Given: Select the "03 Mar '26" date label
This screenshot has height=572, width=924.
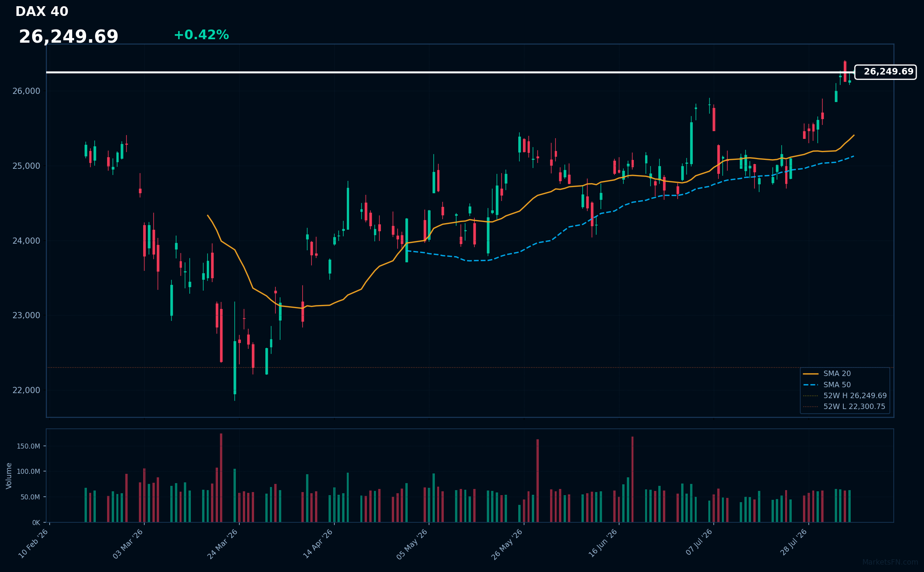Looking at the screenshot, I should tap(128, 544).
